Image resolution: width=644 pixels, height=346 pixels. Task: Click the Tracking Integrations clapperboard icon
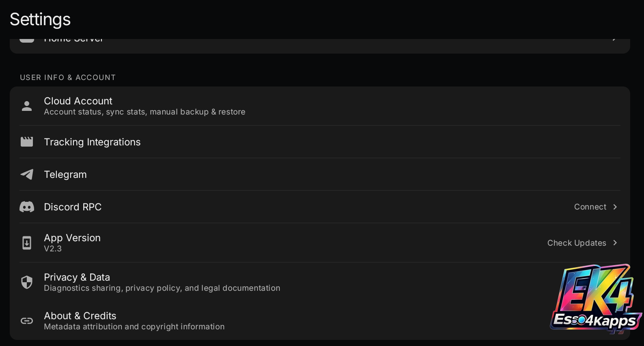click(27, 142)
